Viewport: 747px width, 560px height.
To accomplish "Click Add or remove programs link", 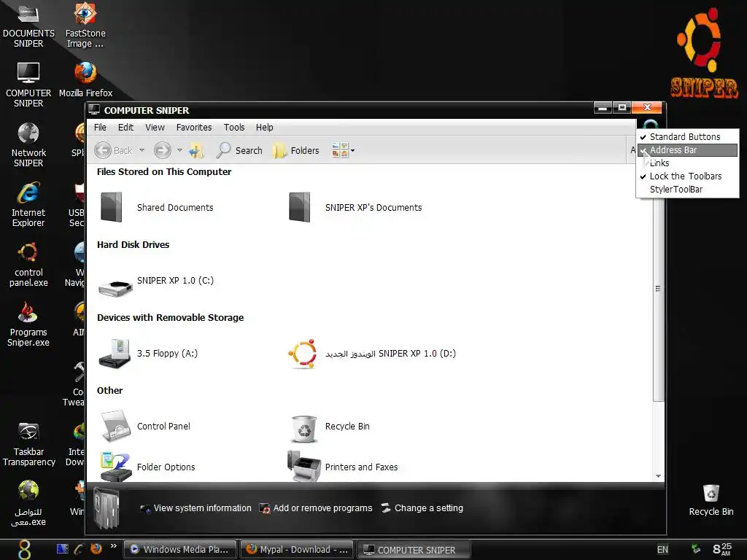I will click(316, 508).
